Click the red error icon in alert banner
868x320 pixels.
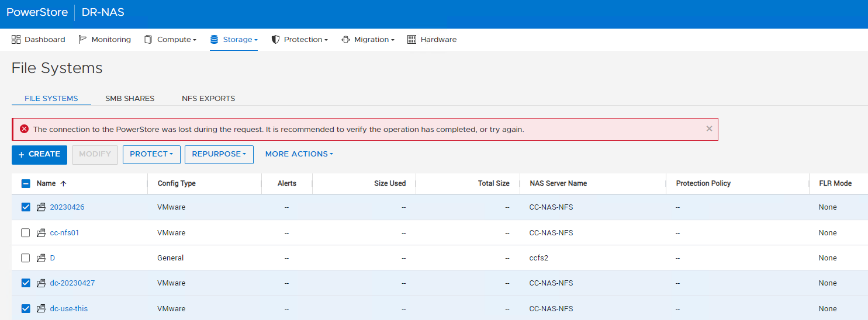[x=24, y=129]
